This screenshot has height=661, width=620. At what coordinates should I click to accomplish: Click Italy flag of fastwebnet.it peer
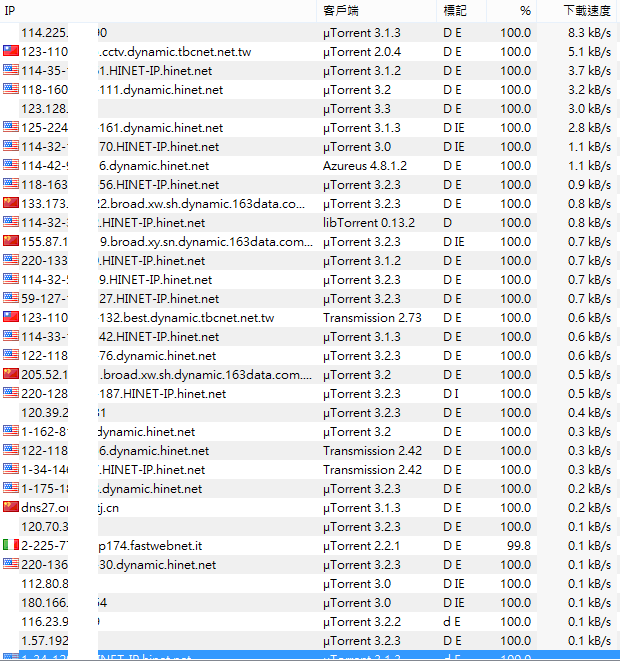[11, 545]
